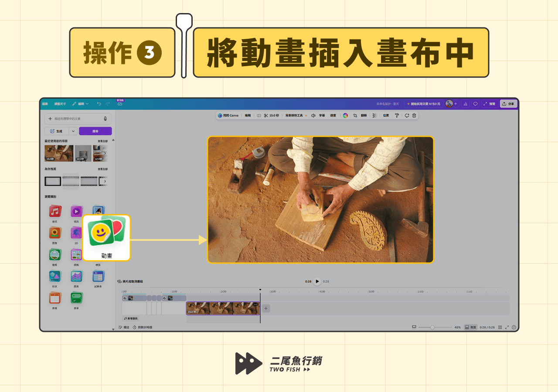
Task: Open the 編輯 mode dropdown in the top bar
Action: [x=80, y=104]
